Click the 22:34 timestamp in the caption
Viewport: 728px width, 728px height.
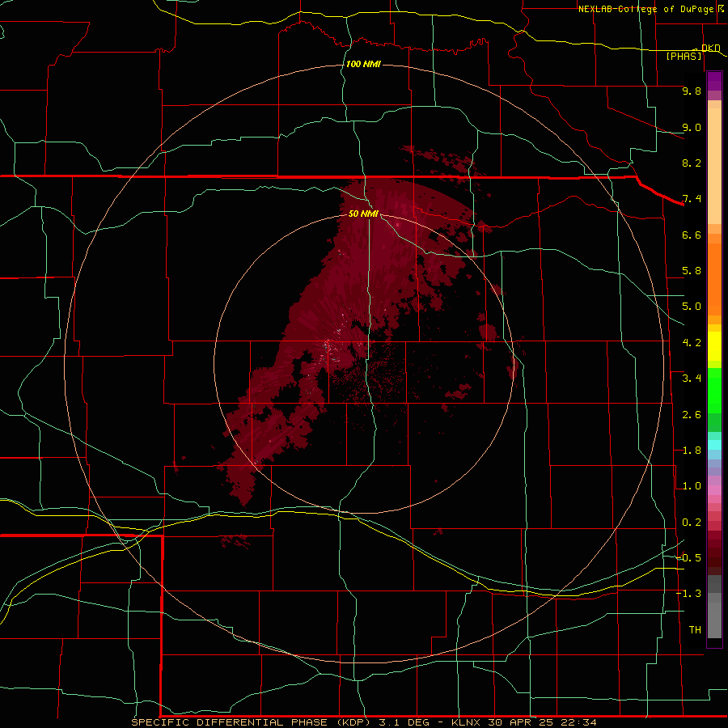tap(581, 722)
